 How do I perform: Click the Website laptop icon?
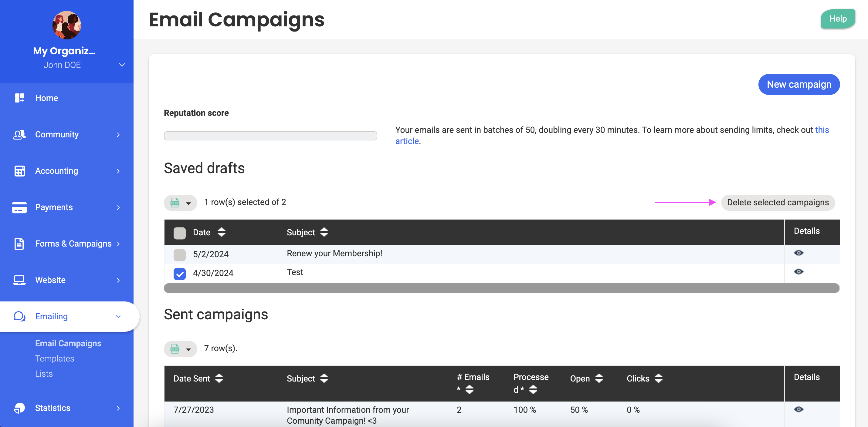[19, 280]
